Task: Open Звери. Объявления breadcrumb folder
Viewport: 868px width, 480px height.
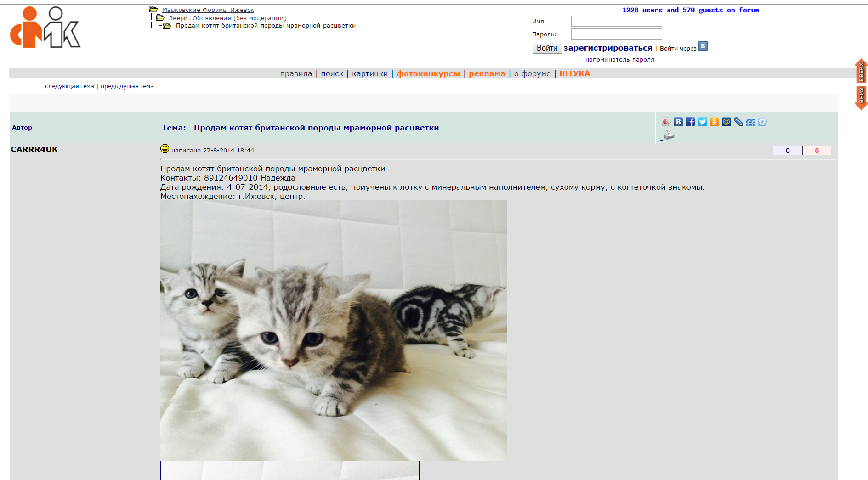Action: pyautogui.click(x=227, y=18)
